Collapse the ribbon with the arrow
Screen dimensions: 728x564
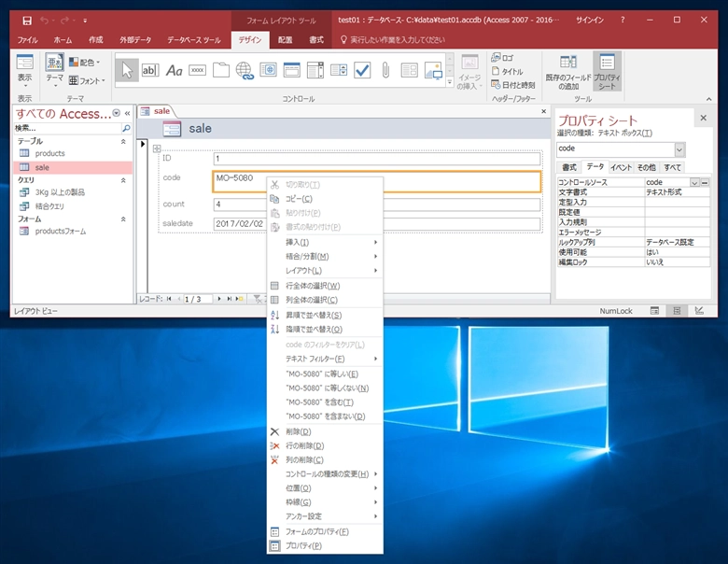[708, 99]
